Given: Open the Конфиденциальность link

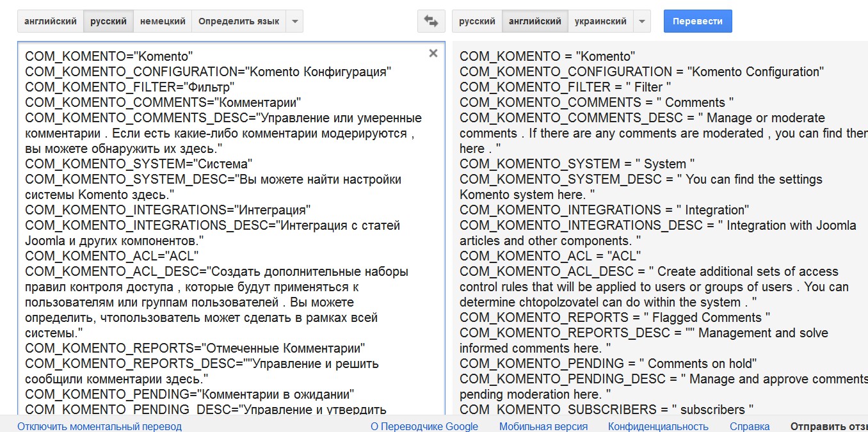Looking at the screenshot, I should [x=658, y=426].
